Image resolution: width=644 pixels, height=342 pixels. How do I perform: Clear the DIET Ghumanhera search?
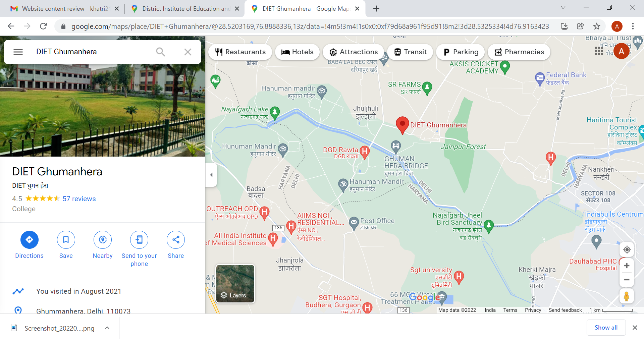pos(188,52)
